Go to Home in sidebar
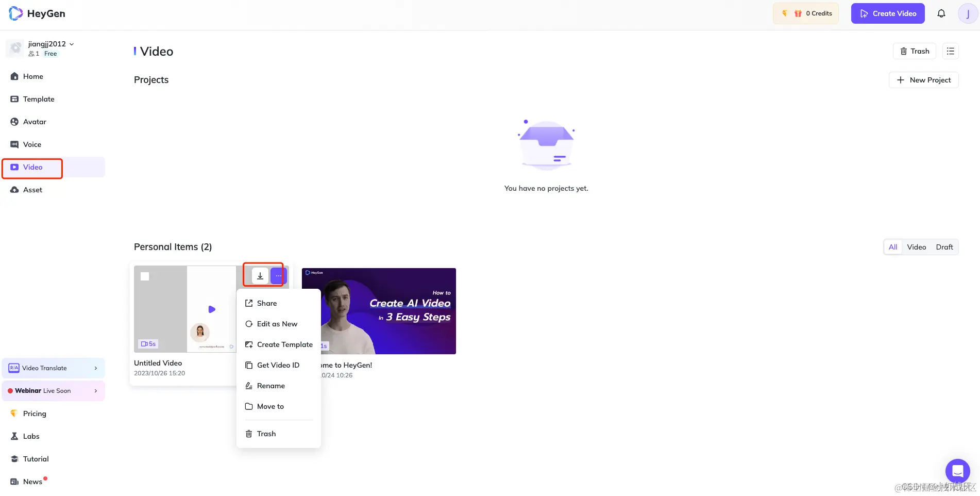The width and height of the screenshot is (980, 496). [53, 76]
